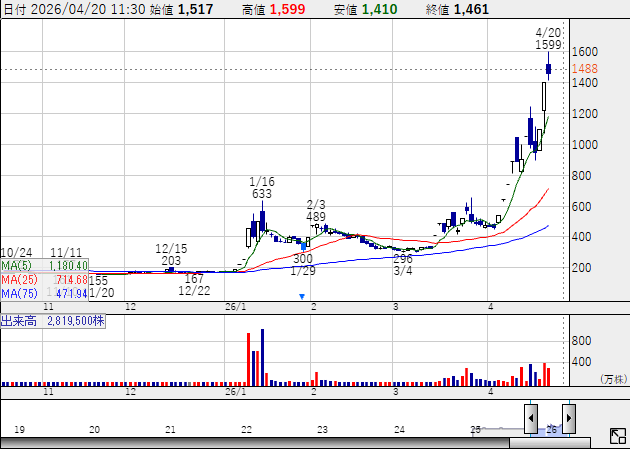The width and height of the screenshot is (630, 449).
Task: Click the bottom horizontal scrollbar thumb
Action: tap(550, 443)
